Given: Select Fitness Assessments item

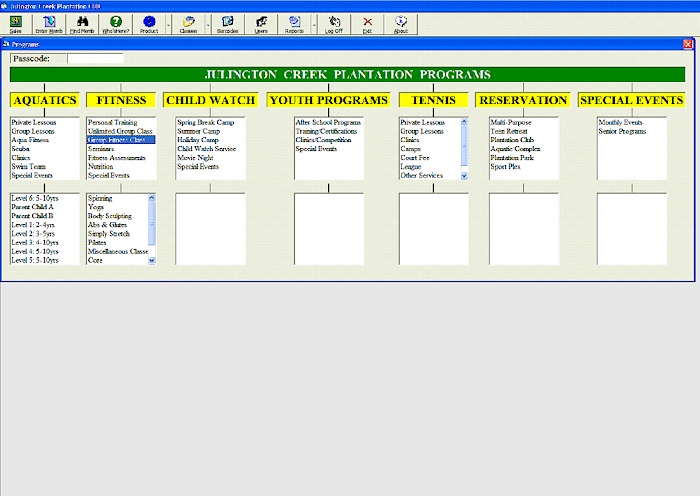Looking at the screenshot, I should (117, 158).
